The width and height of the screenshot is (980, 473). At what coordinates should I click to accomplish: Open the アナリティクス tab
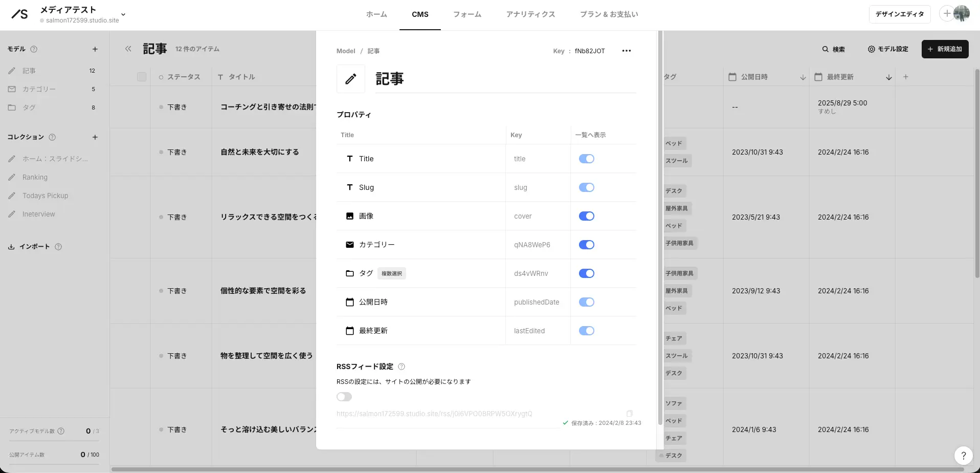tap(530, 14)
